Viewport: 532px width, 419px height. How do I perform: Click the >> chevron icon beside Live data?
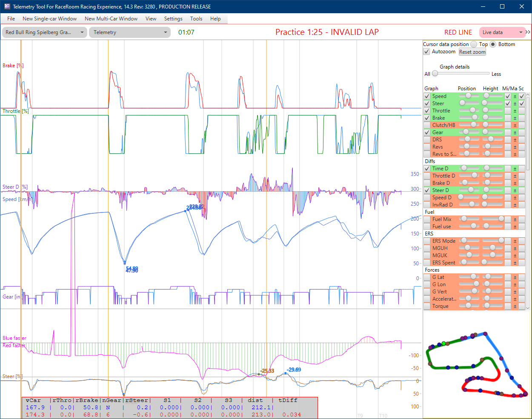(528, 32)
